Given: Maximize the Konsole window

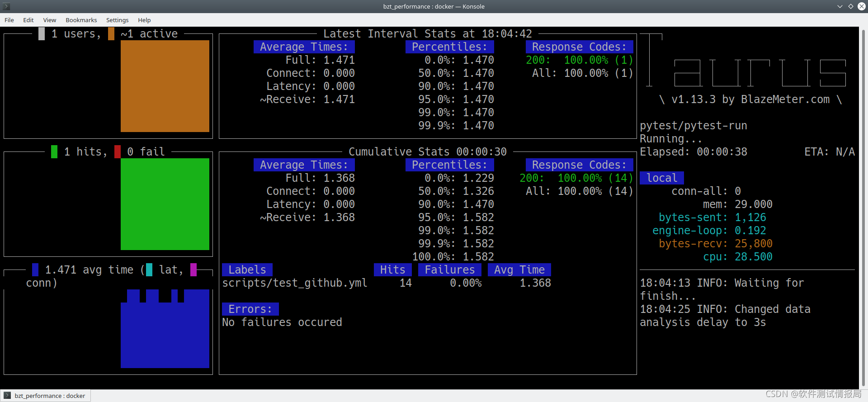Looking at the screenshot, I should pos(851,6).
